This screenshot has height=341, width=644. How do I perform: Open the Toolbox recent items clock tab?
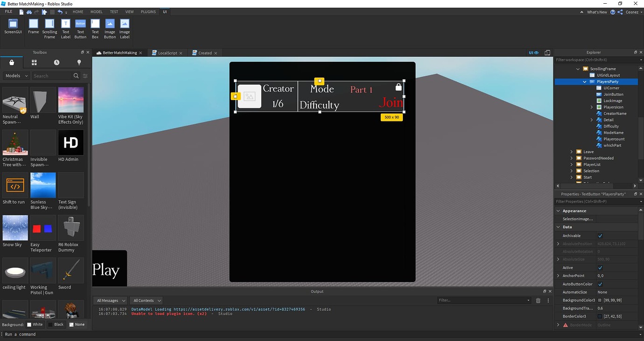56,63
